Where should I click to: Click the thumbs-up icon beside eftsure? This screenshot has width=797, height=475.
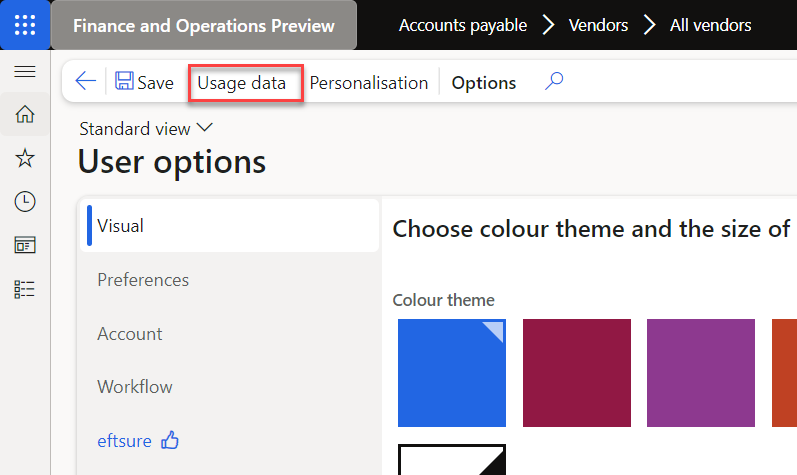pyautogui.click(x=170, y=440)
